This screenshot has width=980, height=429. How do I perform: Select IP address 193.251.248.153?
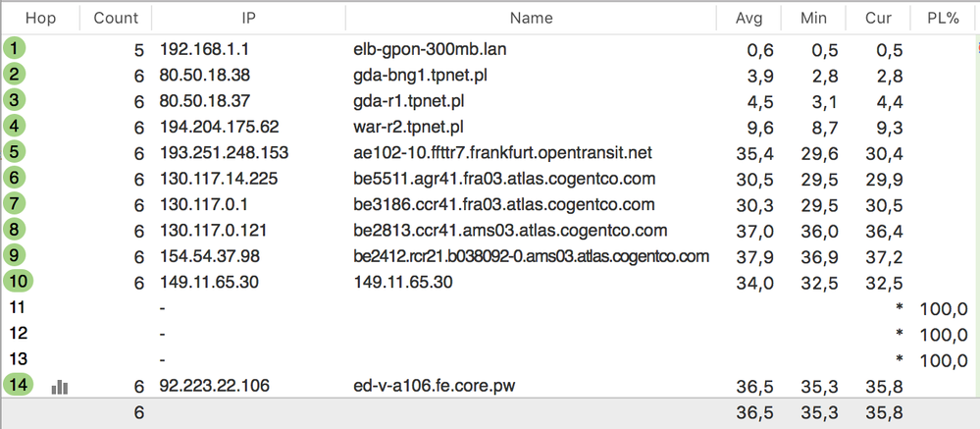click(x=224, y=152)
